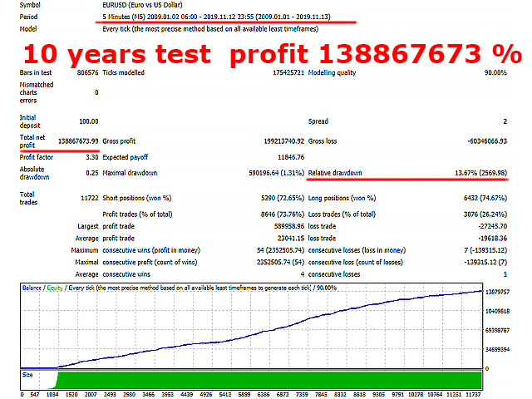Screen dimensions: 532x399
Task: Click the 'Expected payoff' label
Action: tap(126, 157)
